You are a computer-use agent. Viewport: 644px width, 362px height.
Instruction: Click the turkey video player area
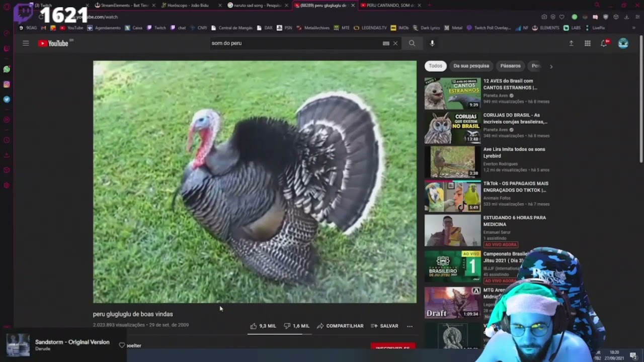point(255,182)
